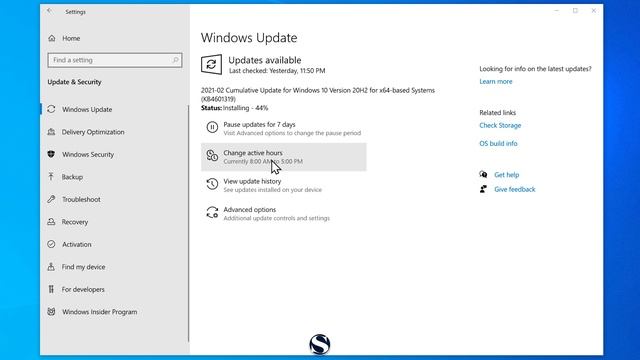
Task: Click the Delivery Optimization icon
Action: coord(51,132)
